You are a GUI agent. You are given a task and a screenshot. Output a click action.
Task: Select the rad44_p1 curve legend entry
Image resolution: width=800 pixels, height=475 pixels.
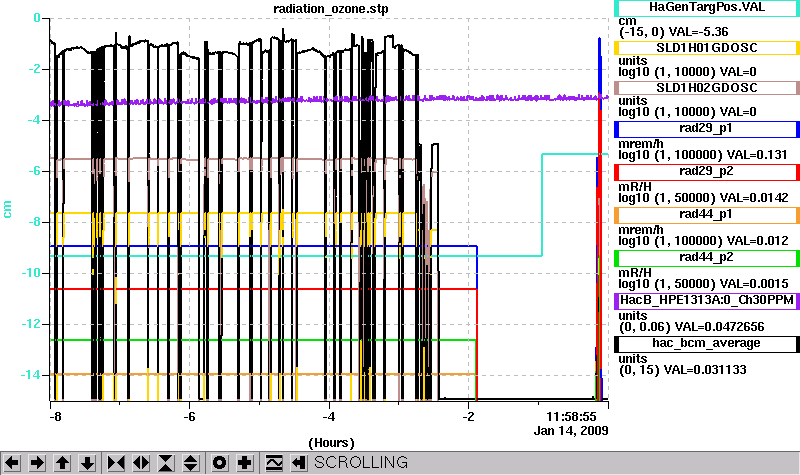point(707,215)
